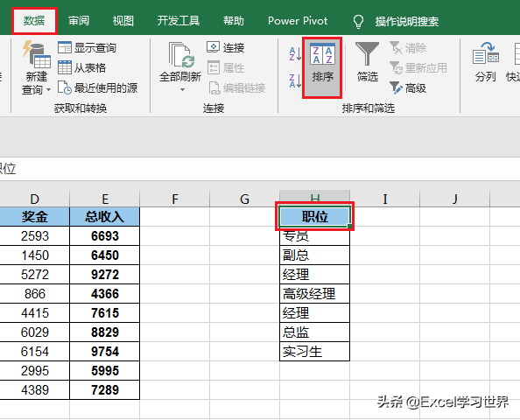Sort ascending with the A-Z icon
Screen dimensions: 520x420
coord(295,54)
